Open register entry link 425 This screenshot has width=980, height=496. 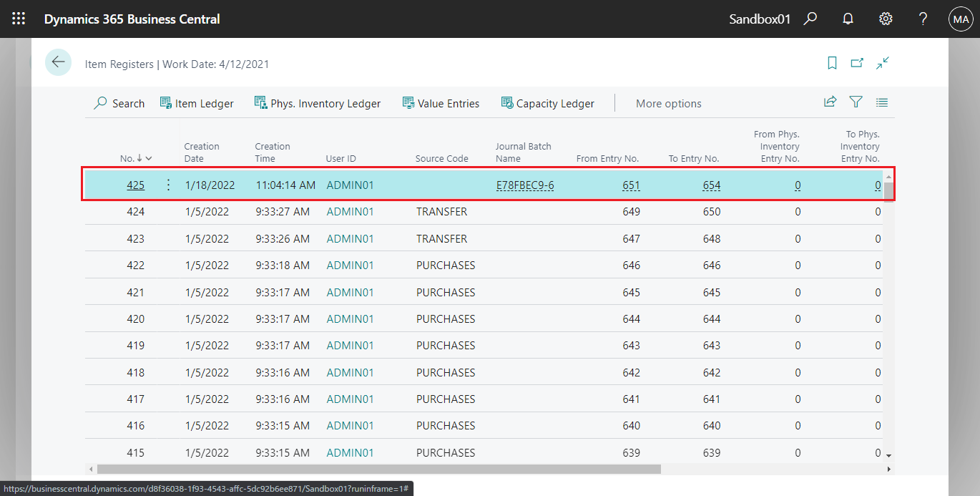coord(135,184)
